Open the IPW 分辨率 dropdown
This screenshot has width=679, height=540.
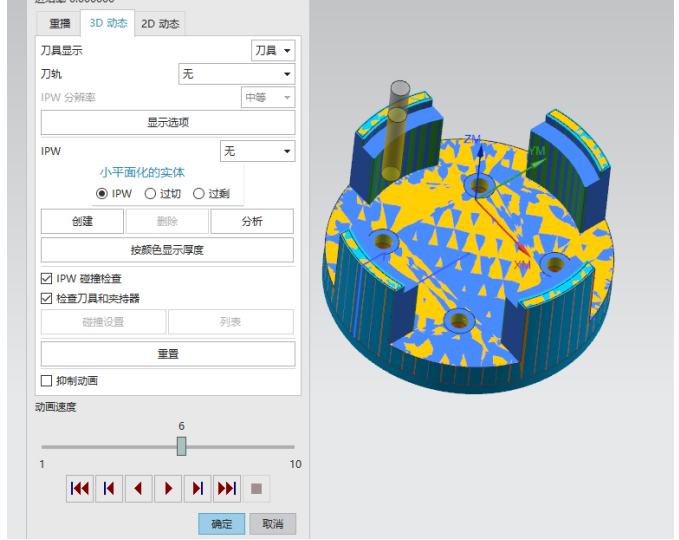tap(268, 97)
